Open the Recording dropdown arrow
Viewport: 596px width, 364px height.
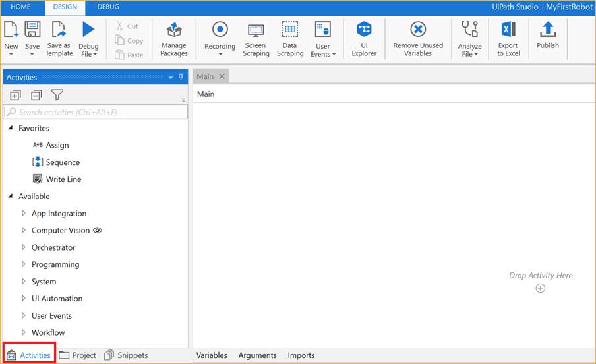tap(220, 54)
